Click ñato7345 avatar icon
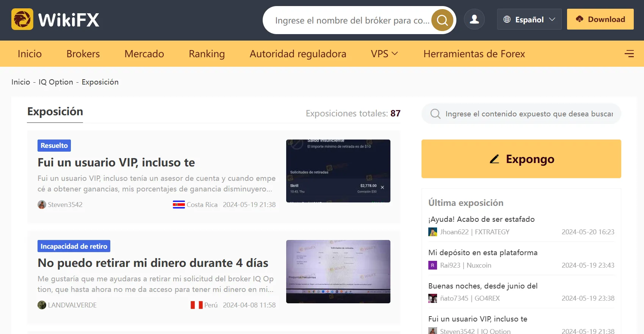 (x=432, y=298)
